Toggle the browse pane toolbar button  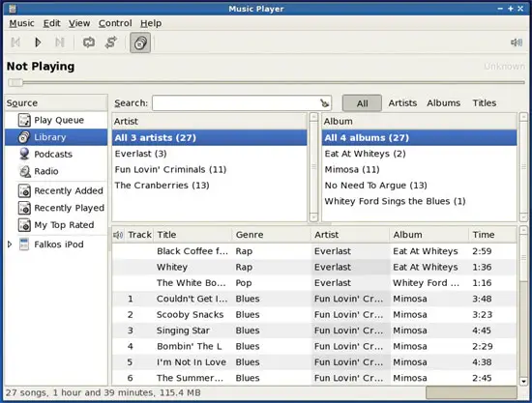click(x=140, y=43)
